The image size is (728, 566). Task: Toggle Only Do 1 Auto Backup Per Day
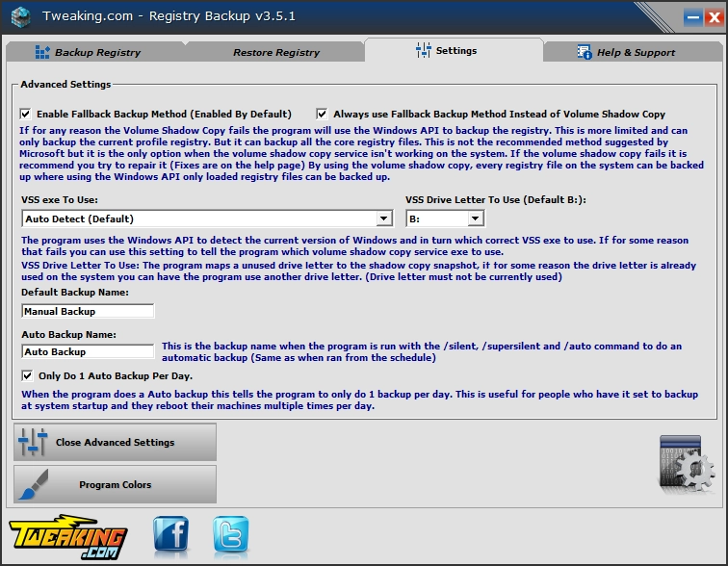click(x=27, y=375)
